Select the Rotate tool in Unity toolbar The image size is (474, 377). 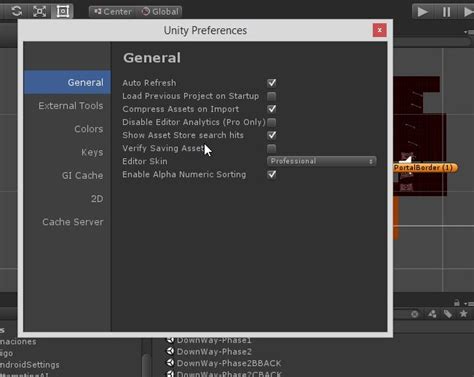point(16,11)
